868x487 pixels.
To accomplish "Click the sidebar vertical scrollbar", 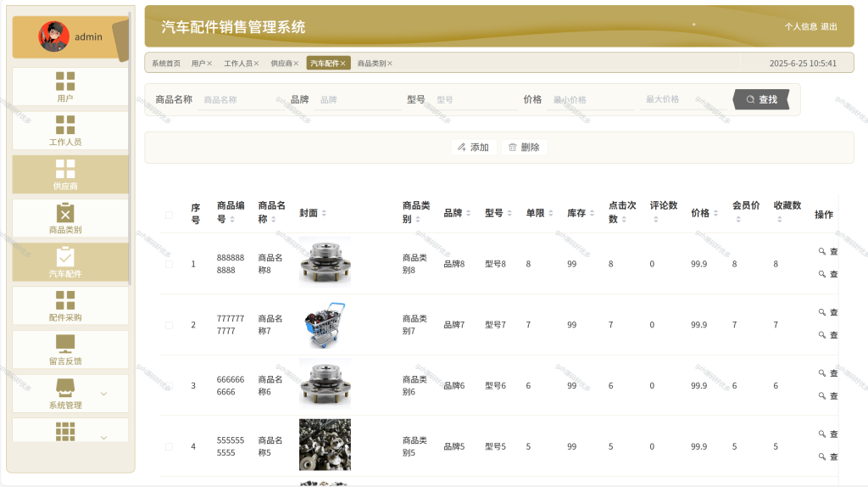I will [130, 148].
